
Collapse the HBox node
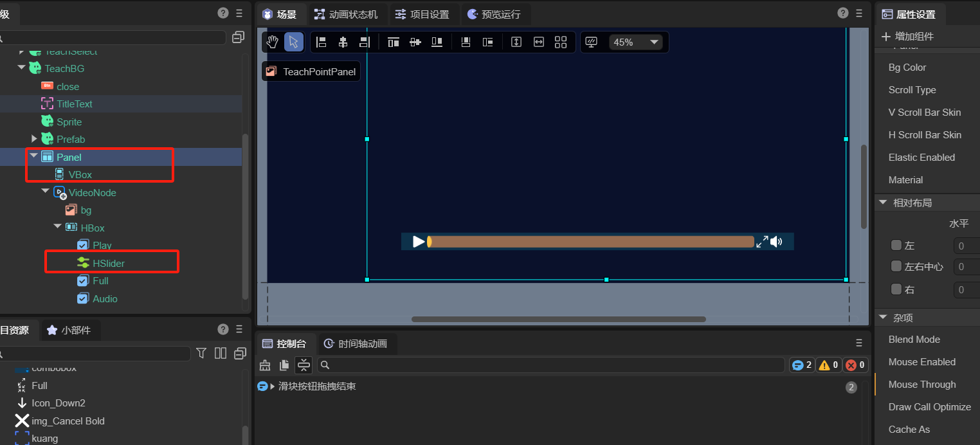(57, 227)
